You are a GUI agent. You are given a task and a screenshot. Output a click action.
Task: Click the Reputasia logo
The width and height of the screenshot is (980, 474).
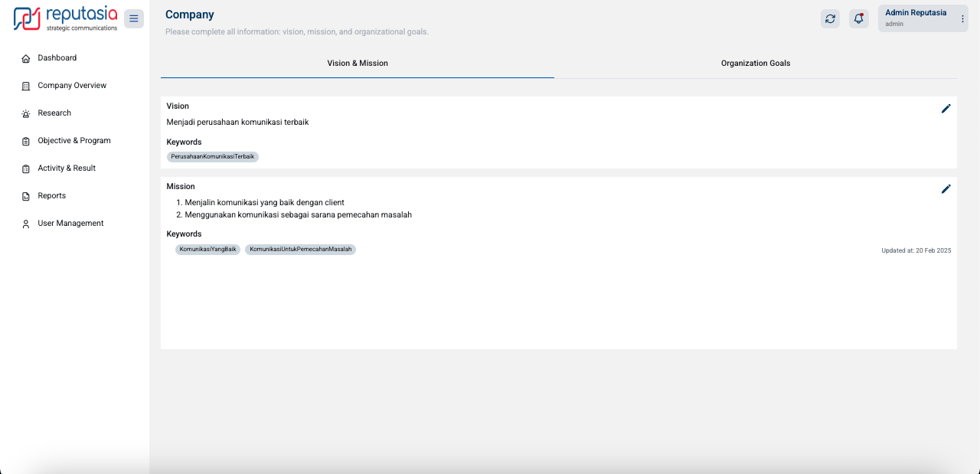coord(66,18)
